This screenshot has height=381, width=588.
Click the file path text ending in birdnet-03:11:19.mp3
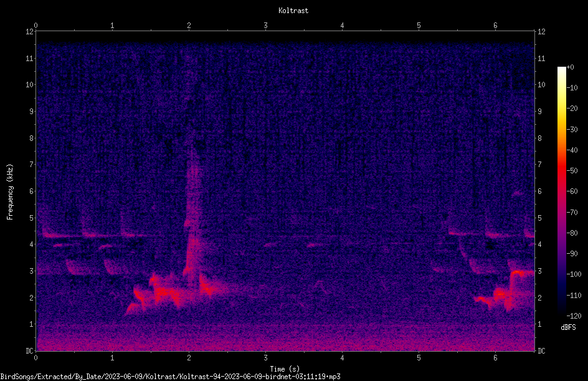170,377
